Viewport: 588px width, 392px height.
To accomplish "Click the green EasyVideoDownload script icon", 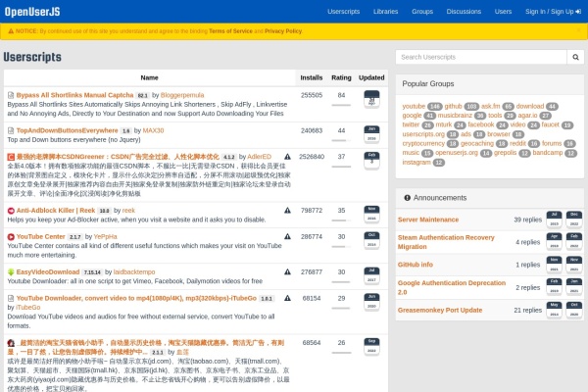I will point(11,271).
